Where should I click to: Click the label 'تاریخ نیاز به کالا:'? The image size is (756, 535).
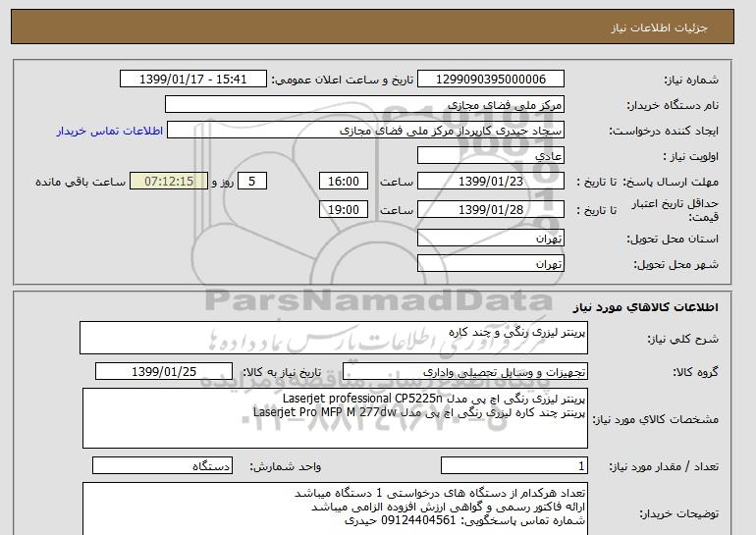pos(282,372)
